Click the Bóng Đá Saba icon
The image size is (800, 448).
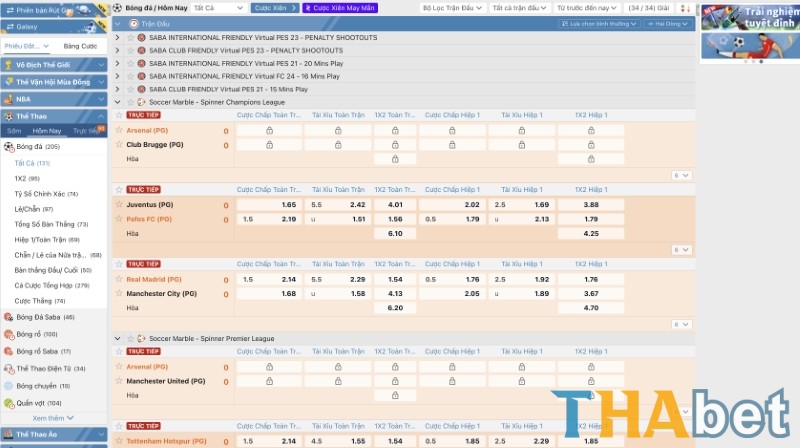point(9,317)
